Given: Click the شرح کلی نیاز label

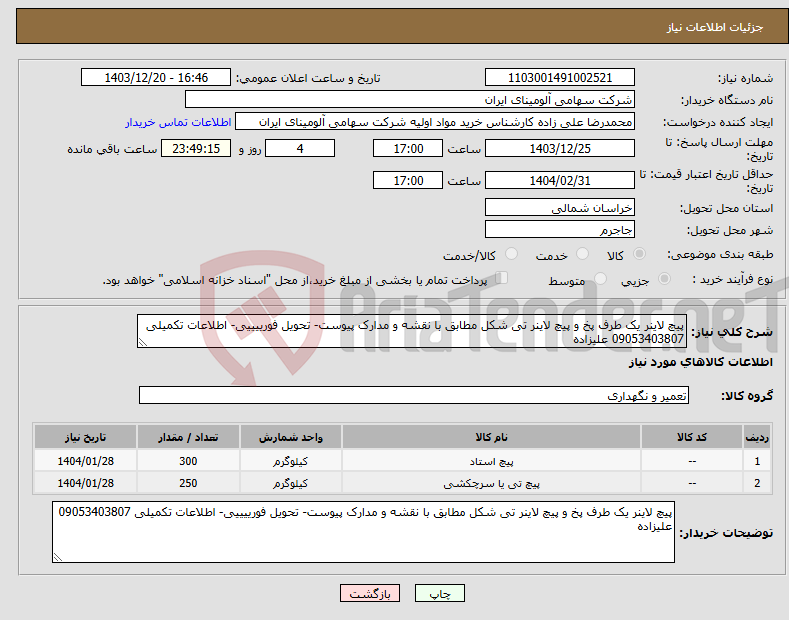Looking at the screenshot, I should click(732, 332).
